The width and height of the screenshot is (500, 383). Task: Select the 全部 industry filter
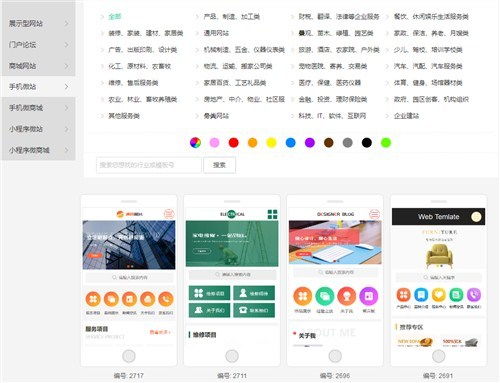pyautogui.click(x=115, y=16)
